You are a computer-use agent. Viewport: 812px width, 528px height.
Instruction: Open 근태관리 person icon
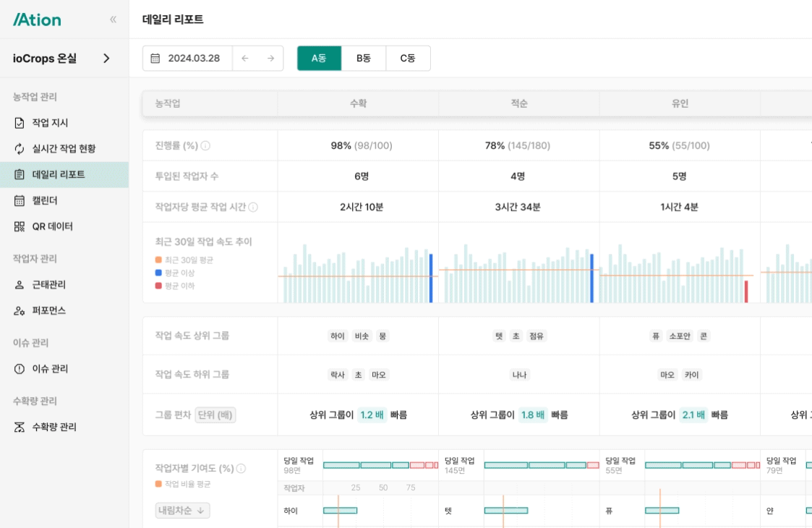pos(19,284)
